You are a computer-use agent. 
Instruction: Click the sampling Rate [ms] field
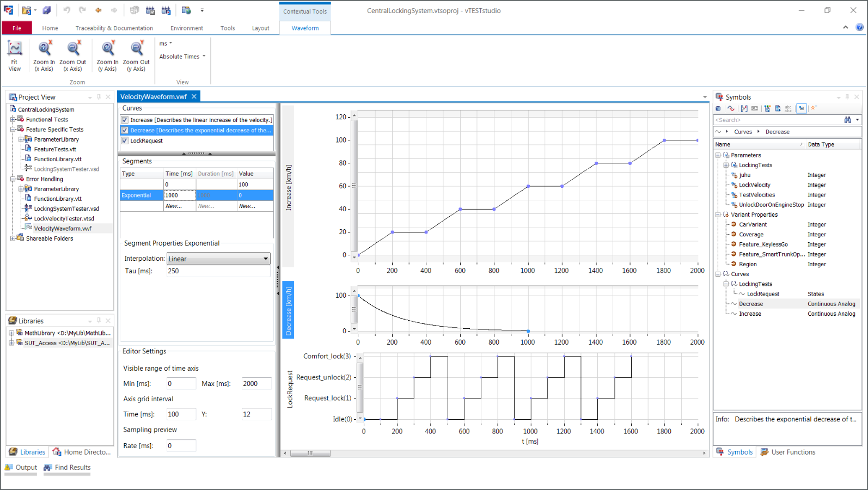coord(181,445)
